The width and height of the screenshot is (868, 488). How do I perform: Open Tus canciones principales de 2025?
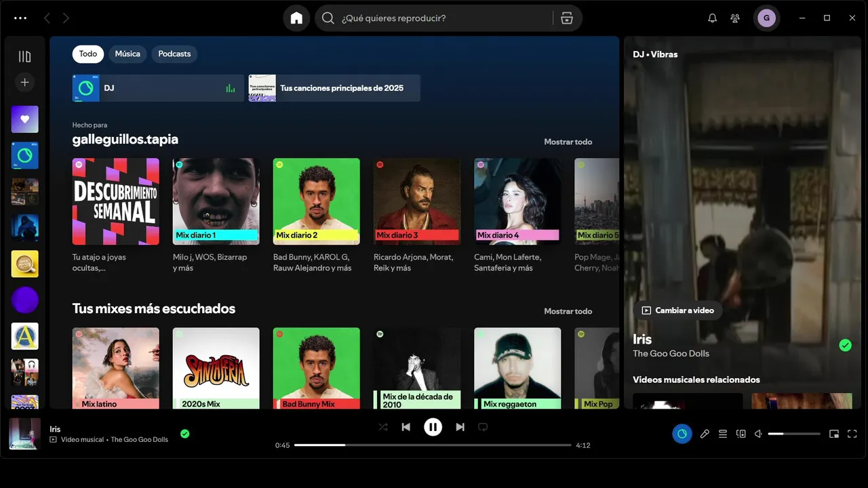tap(334, 88)
